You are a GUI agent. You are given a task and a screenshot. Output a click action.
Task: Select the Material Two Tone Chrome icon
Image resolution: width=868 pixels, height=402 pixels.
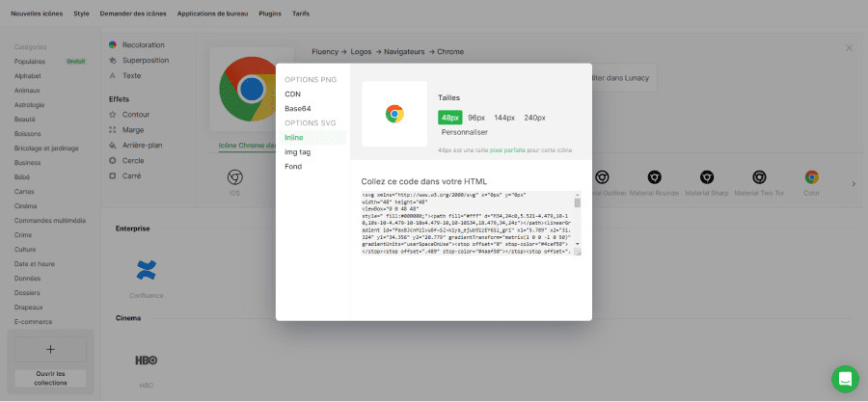(759, 183)
